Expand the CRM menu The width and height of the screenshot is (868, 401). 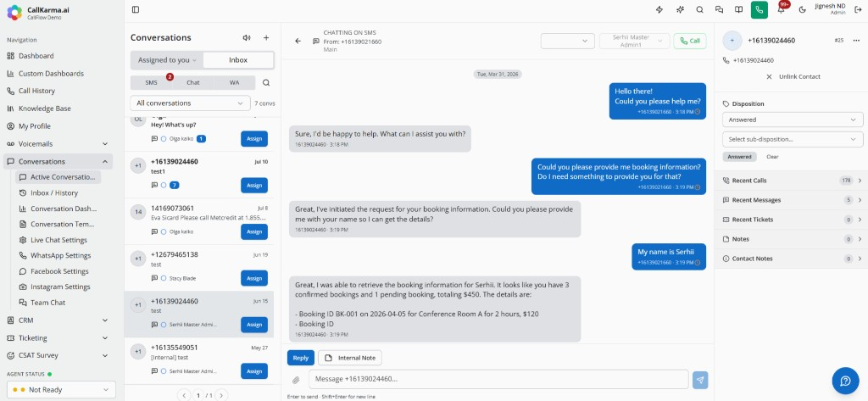pos(58,320)
